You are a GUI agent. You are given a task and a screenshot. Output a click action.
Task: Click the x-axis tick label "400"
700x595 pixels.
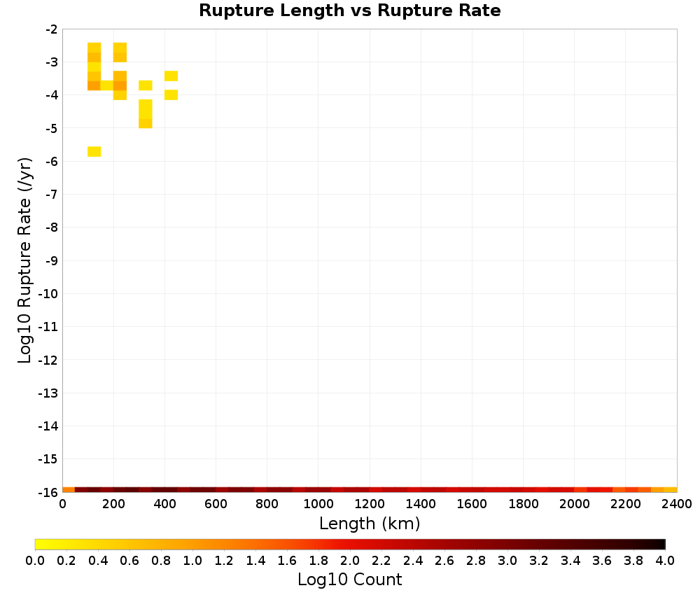164,504
